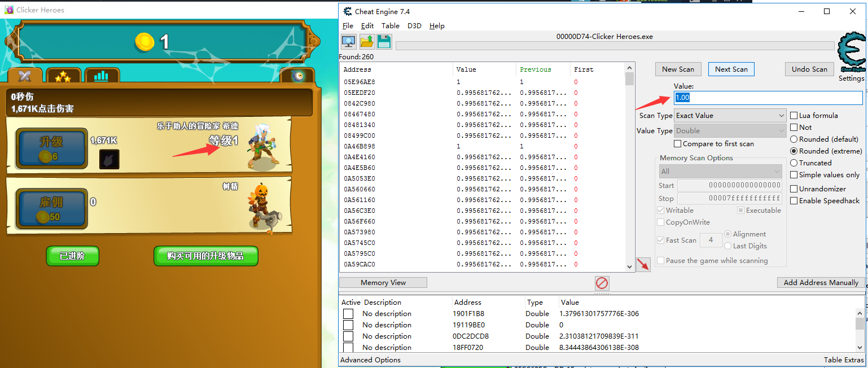Tick Active checkbox for address 19119BE0
Screen dimensions: 868x368
(348, 325)
